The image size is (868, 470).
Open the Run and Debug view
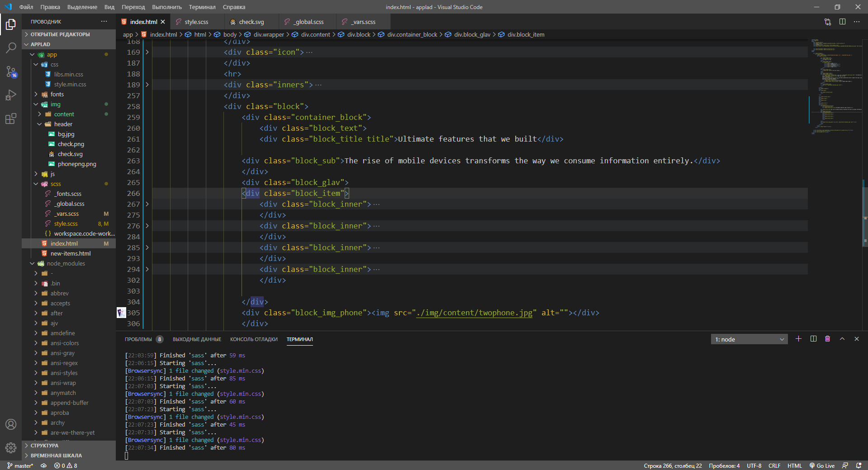(x=11, y=95)
